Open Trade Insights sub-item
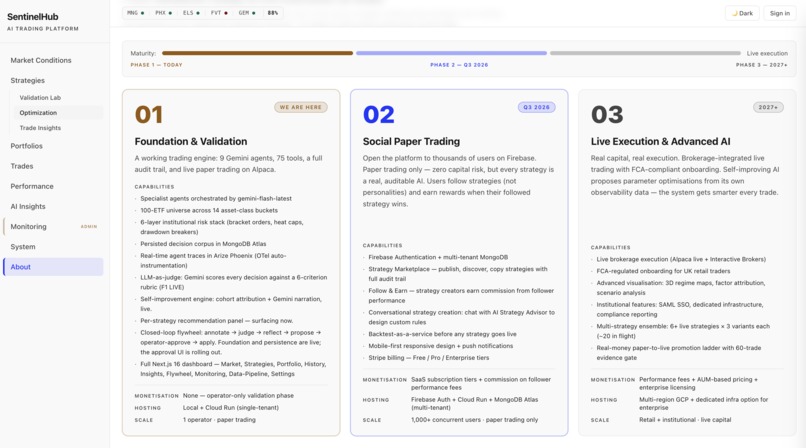The height and width of the screenshot is (448, 806). pos(40,128)
